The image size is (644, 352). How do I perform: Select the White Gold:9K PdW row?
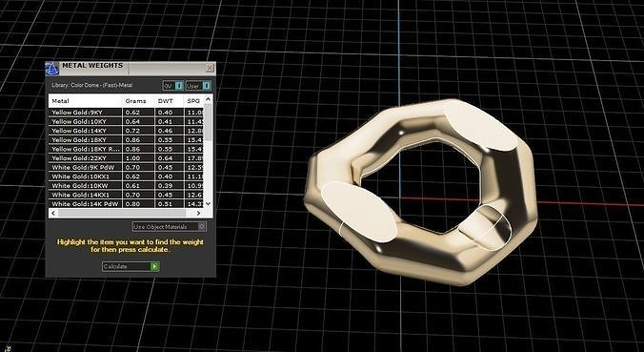pos(126,167)
